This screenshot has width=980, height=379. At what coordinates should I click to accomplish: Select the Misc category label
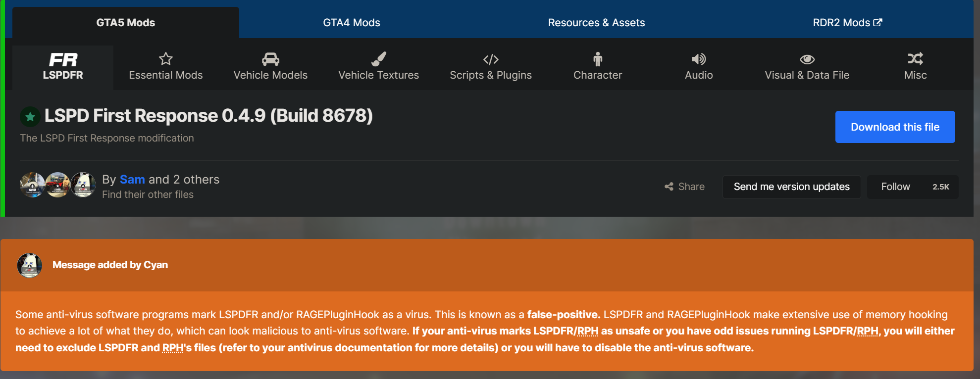click(915, 75)
